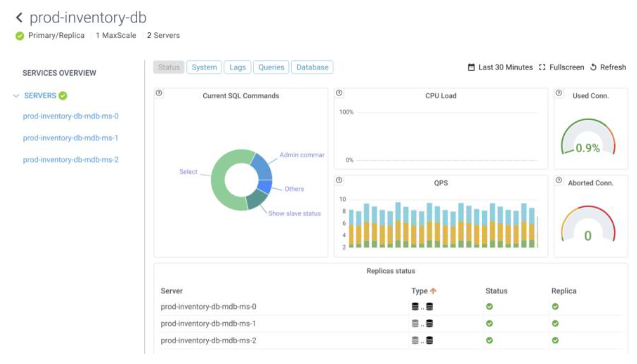Collapse the SERVERS tree section
The height and width of the screenshot is (364, 637).
click(x=16, y=96)
